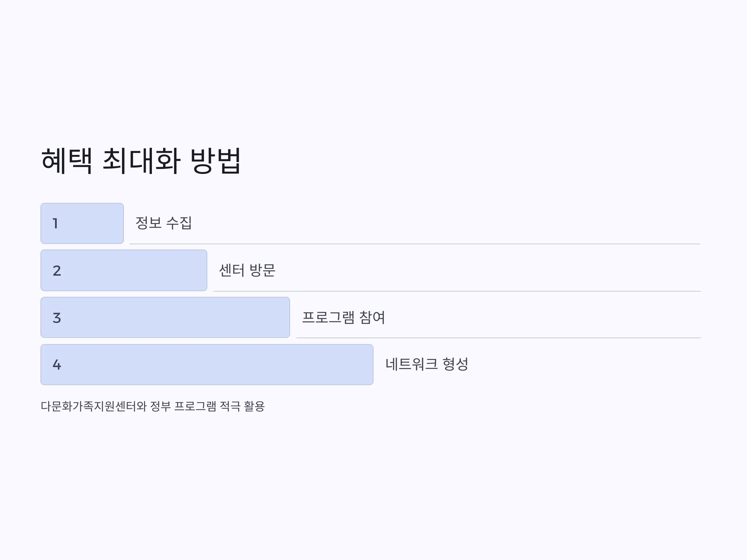747x560 pixels.
Task: Click the number 2 in second box
Action: coord(57,271)
